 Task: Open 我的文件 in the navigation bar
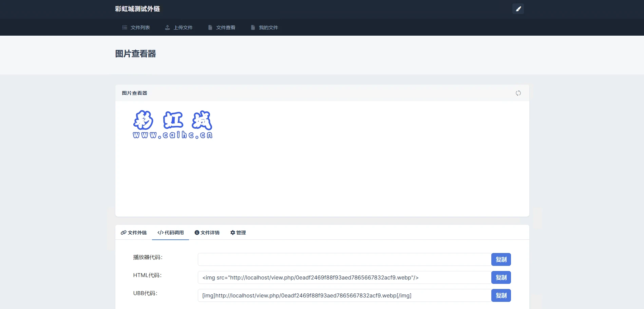coord(264,28)
